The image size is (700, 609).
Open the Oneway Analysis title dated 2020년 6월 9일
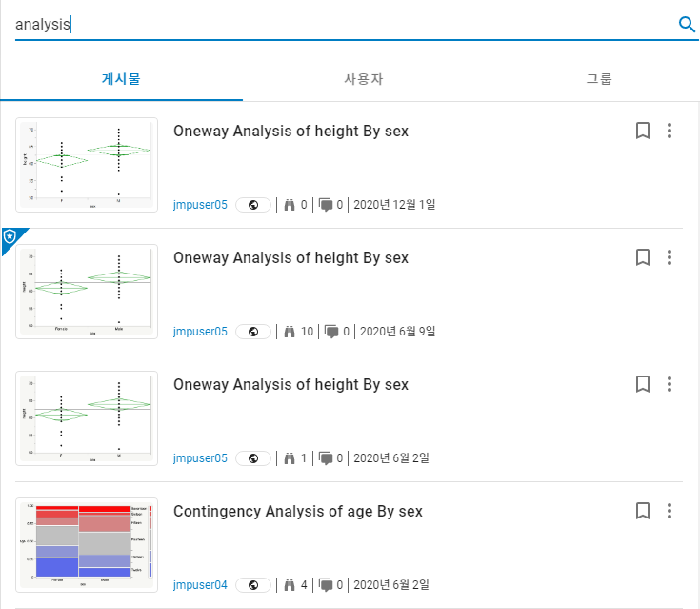(x=290, y=258)
